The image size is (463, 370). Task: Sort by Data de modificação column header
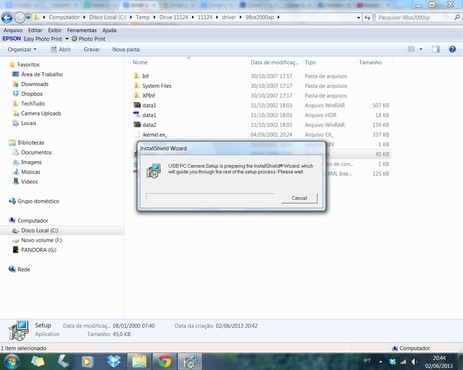275,62
